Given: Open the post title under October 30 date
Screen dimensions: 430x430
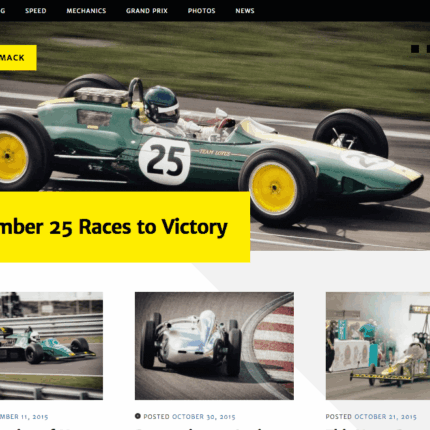Looking at the screenshot, I should [200, 428].
